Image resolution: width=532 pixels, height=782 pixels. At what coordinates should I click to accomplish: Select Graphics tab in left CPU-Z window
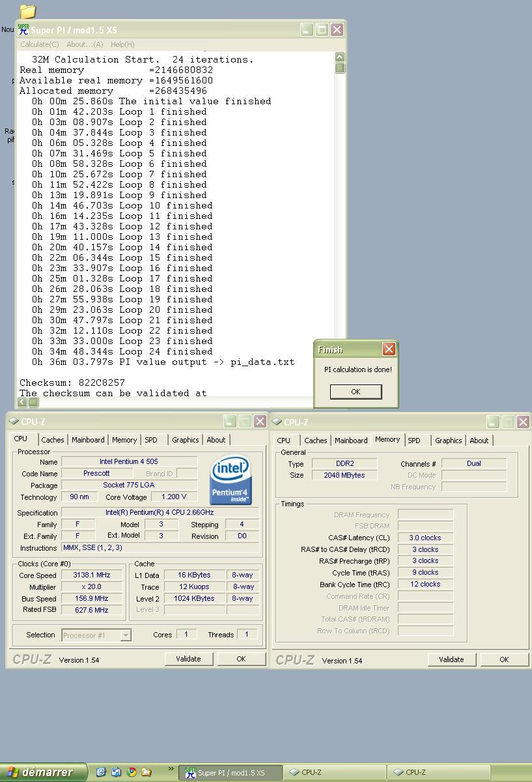(186, 440)
